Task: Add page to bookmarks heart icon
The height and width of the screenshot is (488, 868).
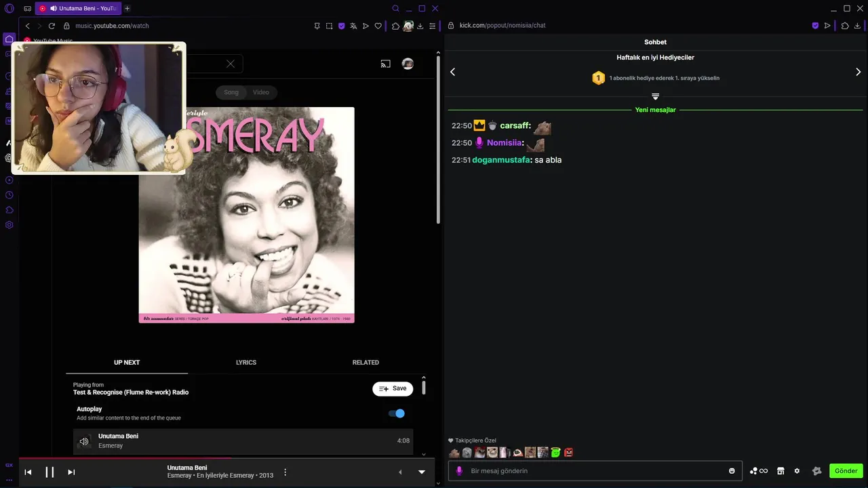Action: 378,26
